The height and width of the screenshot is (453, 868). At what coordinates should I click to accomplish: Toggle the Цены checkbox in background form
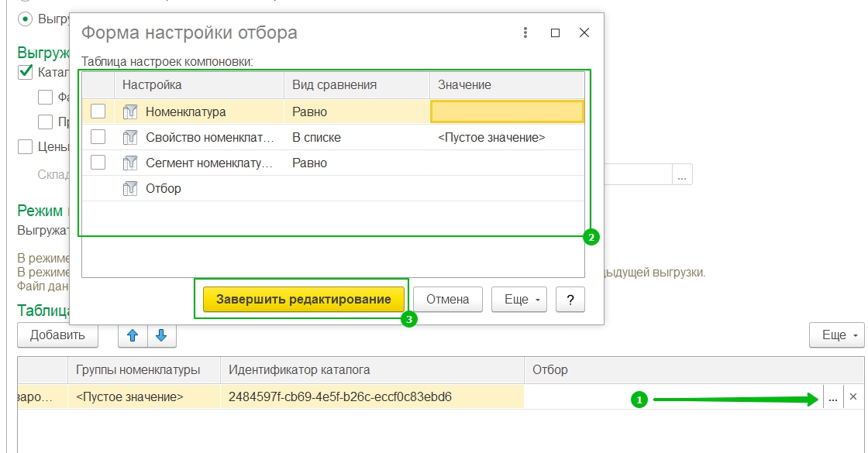[25, 146]
